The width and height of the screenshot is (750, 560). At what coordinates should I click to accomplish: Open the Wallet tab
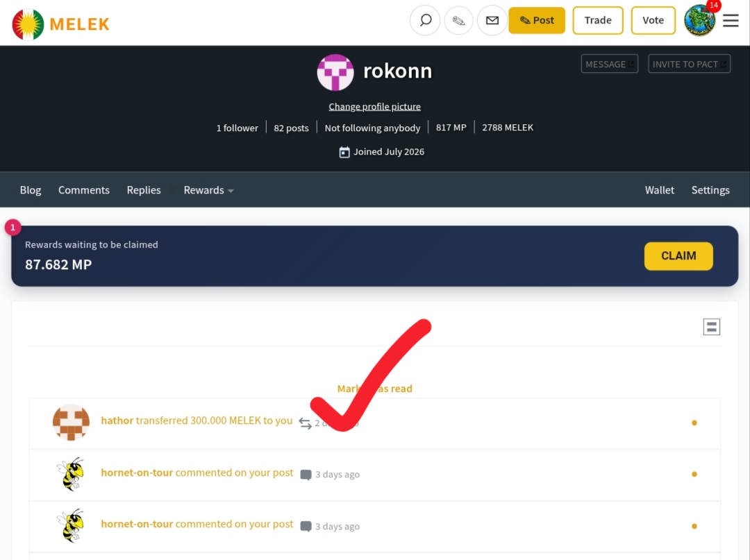click(660, 190)
